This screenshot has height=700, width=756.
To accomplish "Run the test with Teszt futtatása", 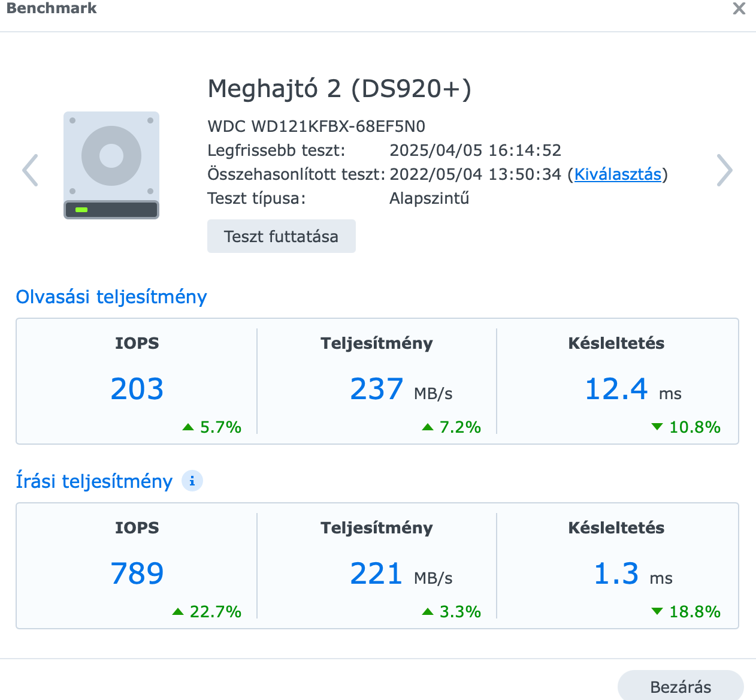I will (282, 236).
